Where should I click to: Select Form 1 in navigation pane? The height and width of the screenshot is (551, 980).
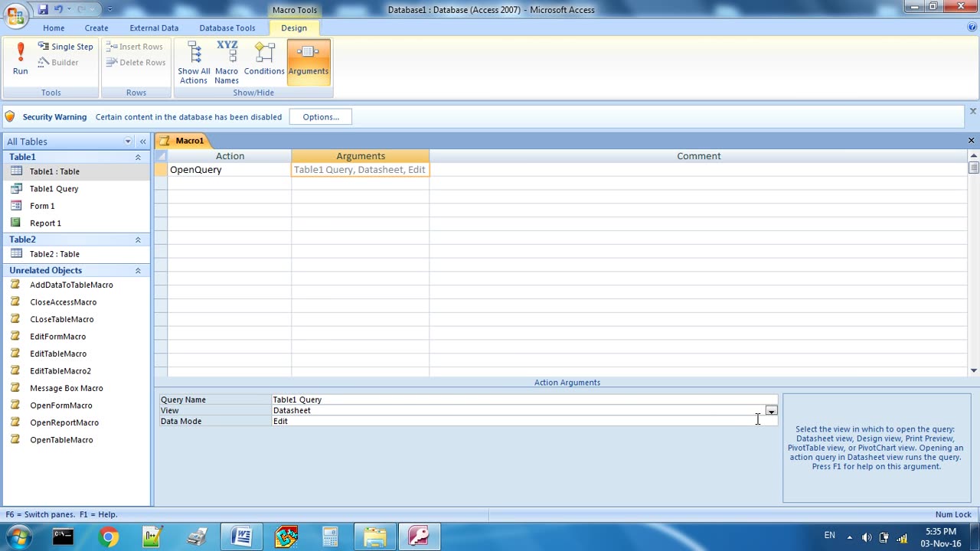point(76,206)
